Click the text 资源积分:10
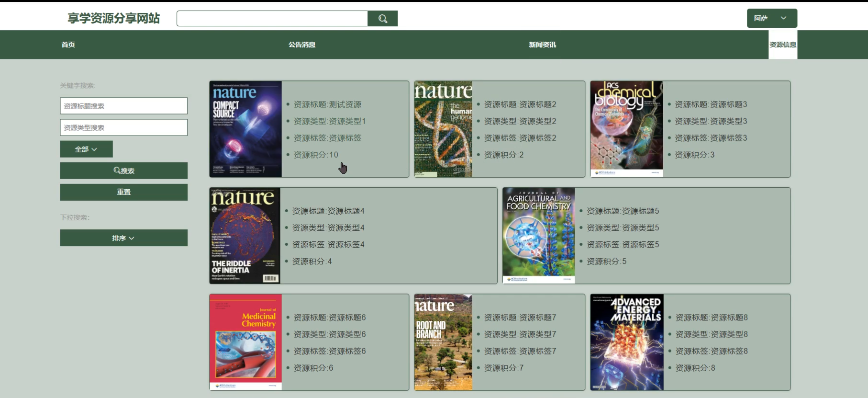The width and height of the screenshot is (868, 398). [x=316, y=155]
